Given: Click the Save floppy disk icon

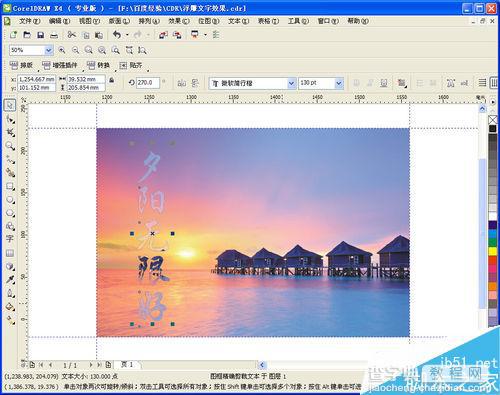Looking at the screenshot, I should (41, 35).
